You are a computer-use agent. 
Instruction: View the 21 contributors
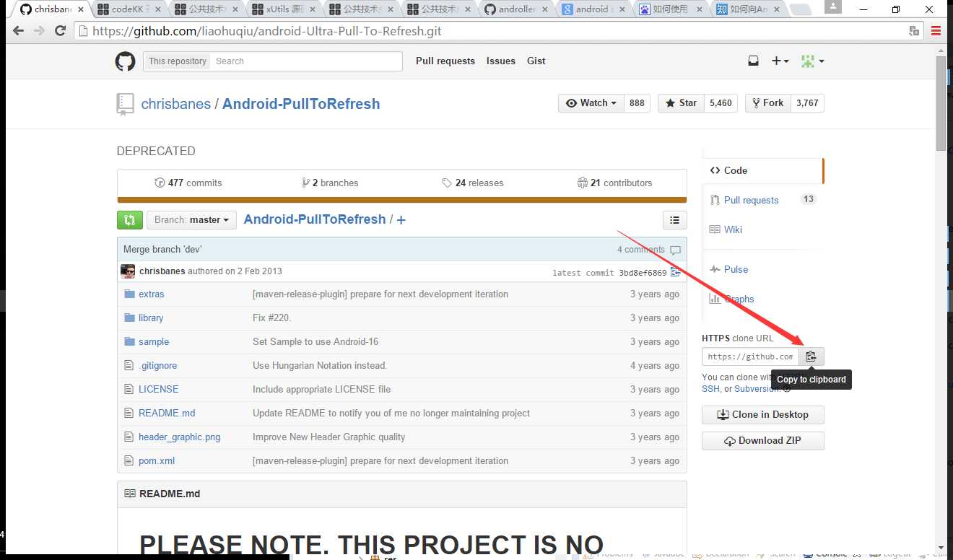[615, 183]
